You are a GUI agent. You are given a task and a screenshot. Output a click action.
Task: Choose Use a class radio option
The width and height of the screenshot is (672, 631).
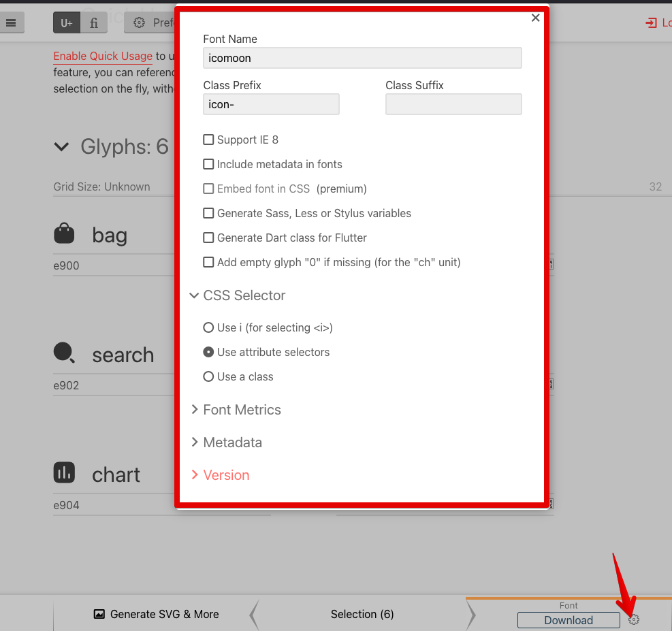pyautogui.click(x=208, y=376)
